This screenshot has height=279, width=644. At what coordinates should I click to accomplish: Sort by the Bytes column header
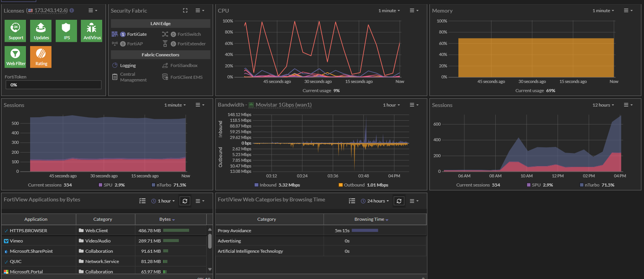[170, 219]
